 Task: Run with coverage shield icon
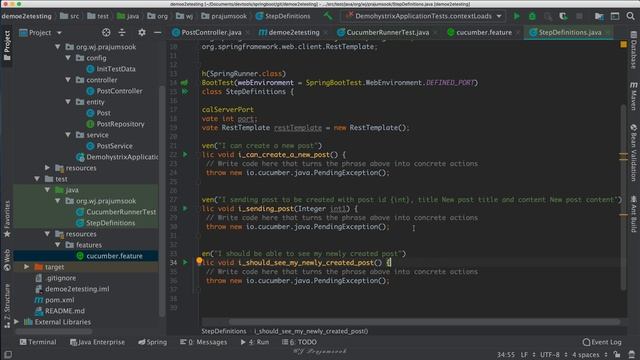[563, 16]
